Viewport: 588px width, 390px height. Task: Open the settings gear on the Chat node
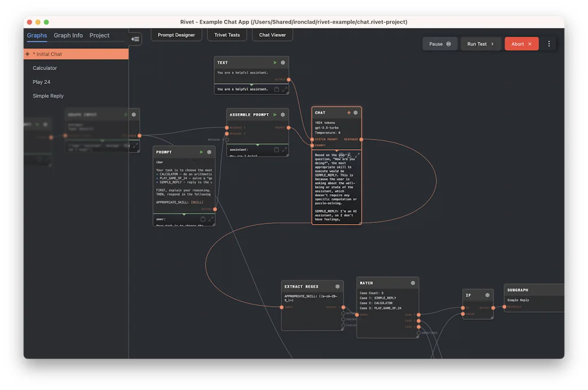tap(355, 113)
